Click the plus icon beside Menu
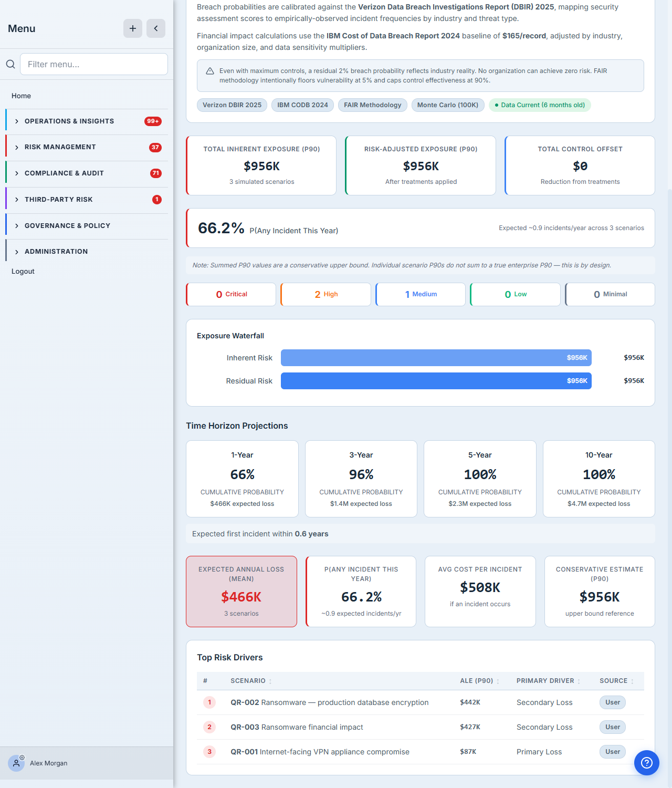 point(133,28)
